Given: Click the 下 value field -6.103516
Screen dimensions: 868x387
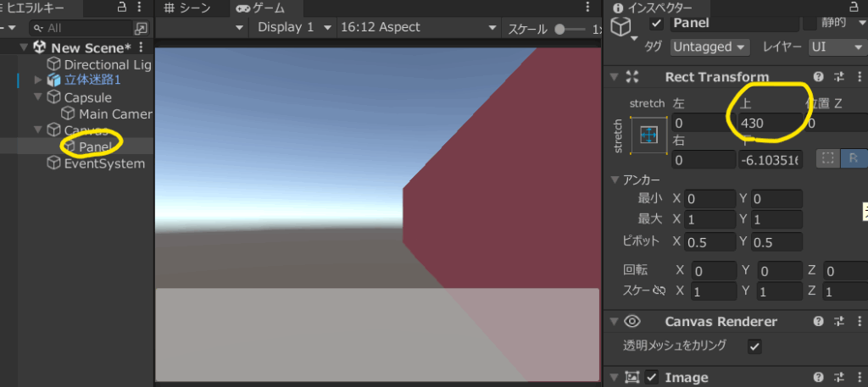Looking at the screenshot, I should click(771, 160).
